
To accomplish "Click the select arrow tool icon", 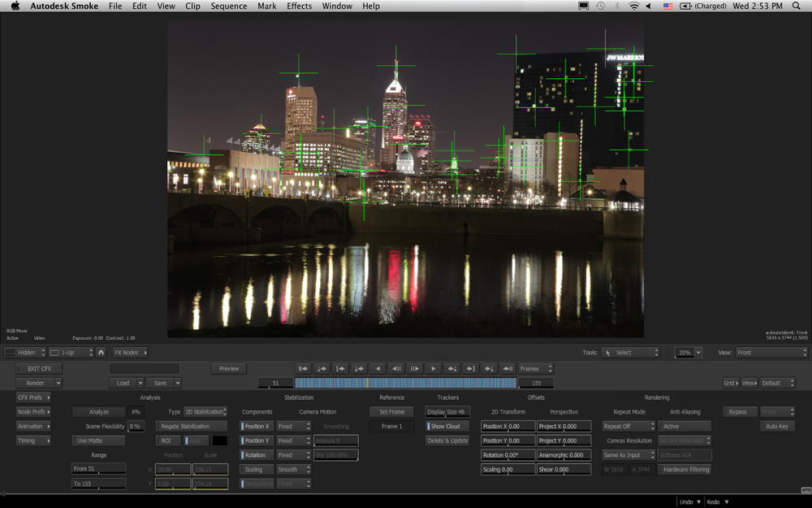I will point(608,353).
